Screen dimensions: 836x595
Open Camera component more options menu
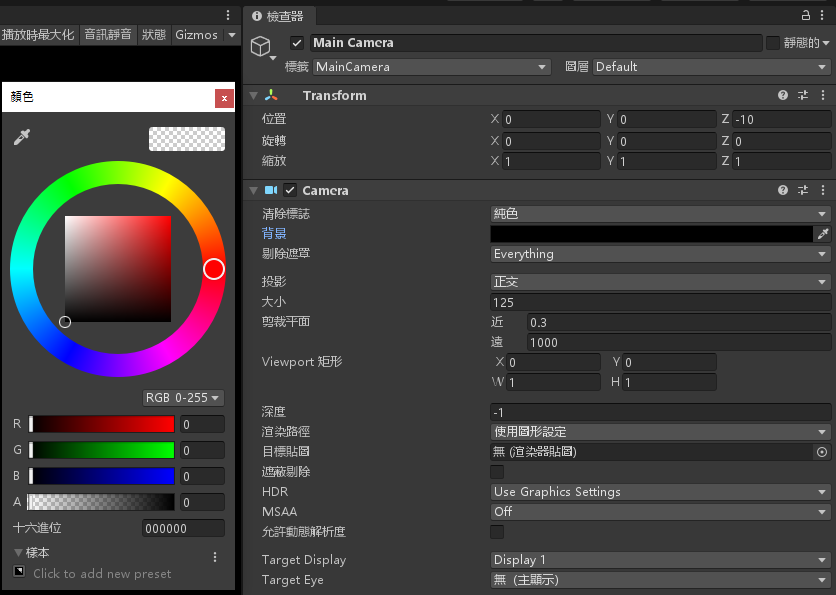823,190
